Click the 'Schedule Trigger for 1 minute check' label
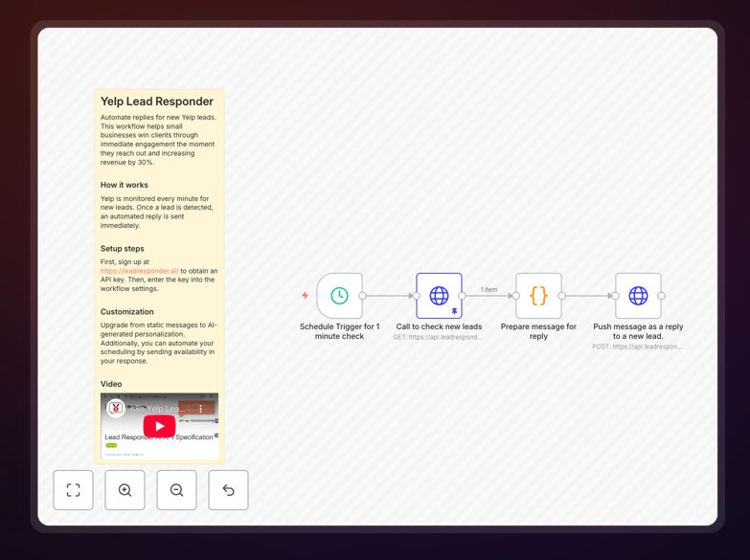This screenshot has height=560, width=750. pyautogui.click(x=340, y=331)
